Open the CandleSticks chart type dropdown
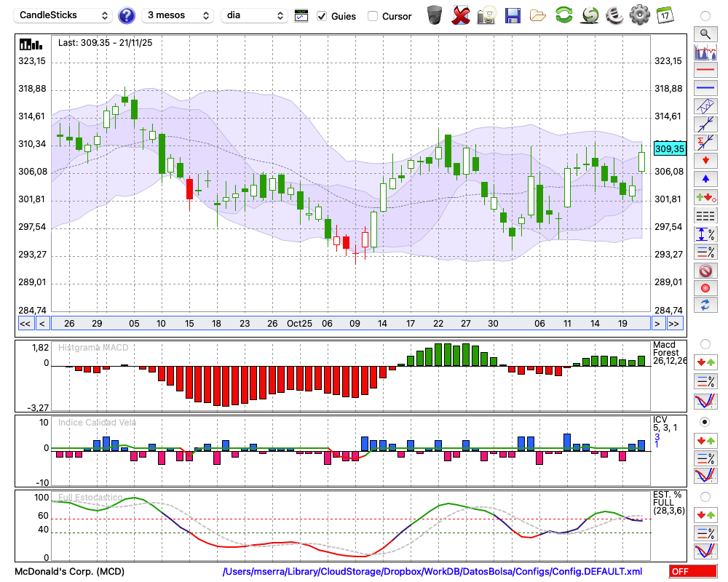Viewport: 728px width, 582px height. pyautogui.click(x=64, y=15)
